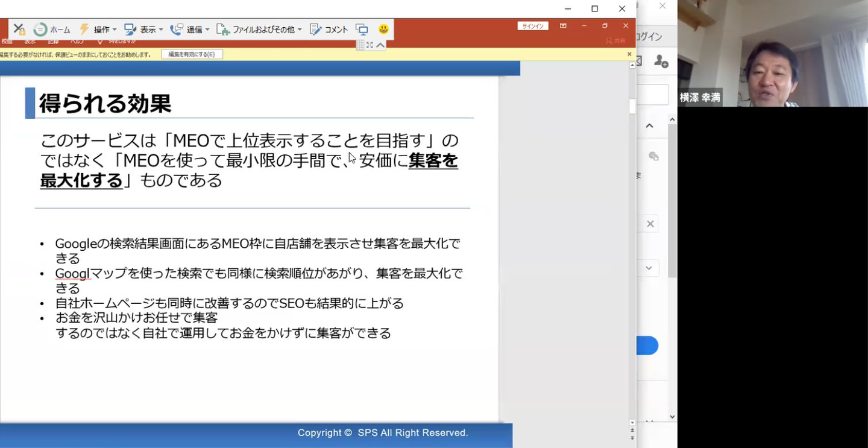The width and height of the screenshot is (868, 448).
Task: Click the ribbon display options icon
Action: point(563,26)
